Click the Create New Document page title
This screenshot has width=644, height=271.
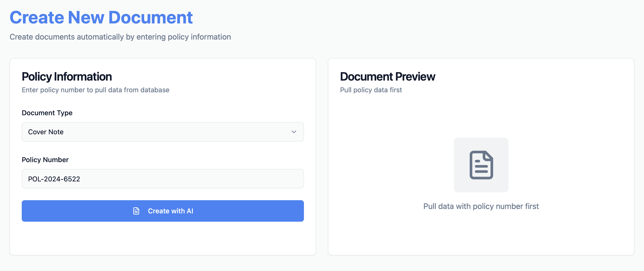click(101, 18)
